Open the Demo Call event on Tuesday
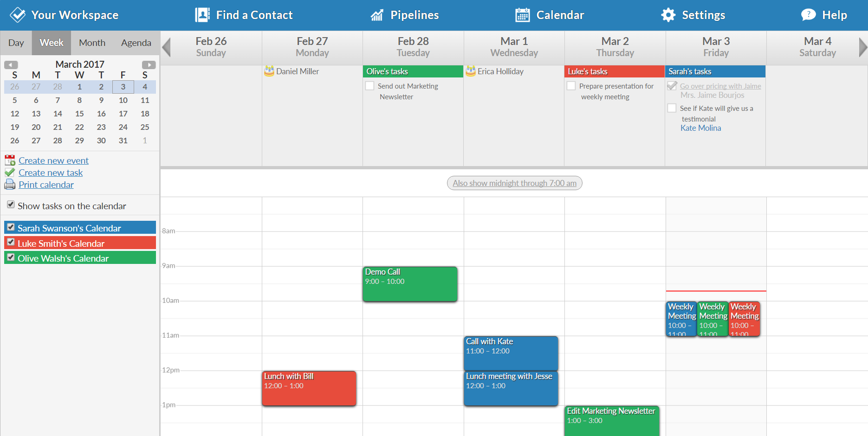The image size is (868, 436). click(x=410, y=284)
